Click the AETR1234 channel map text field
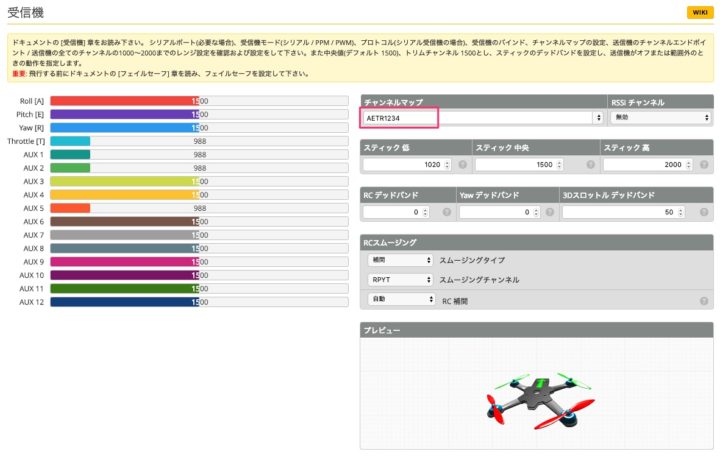Screen dimensions: 720x457 point(399,118)
